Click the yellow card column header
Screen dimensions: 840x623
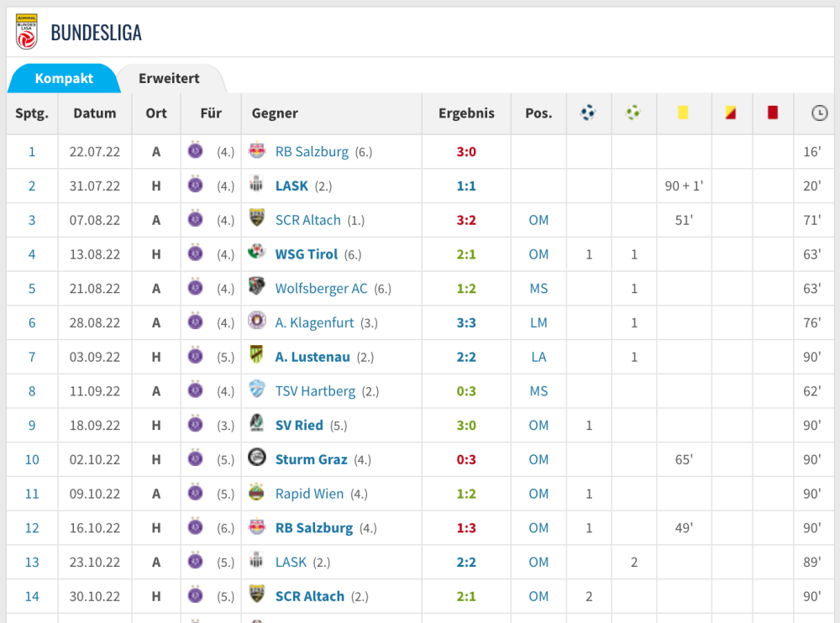coord(683,113)
